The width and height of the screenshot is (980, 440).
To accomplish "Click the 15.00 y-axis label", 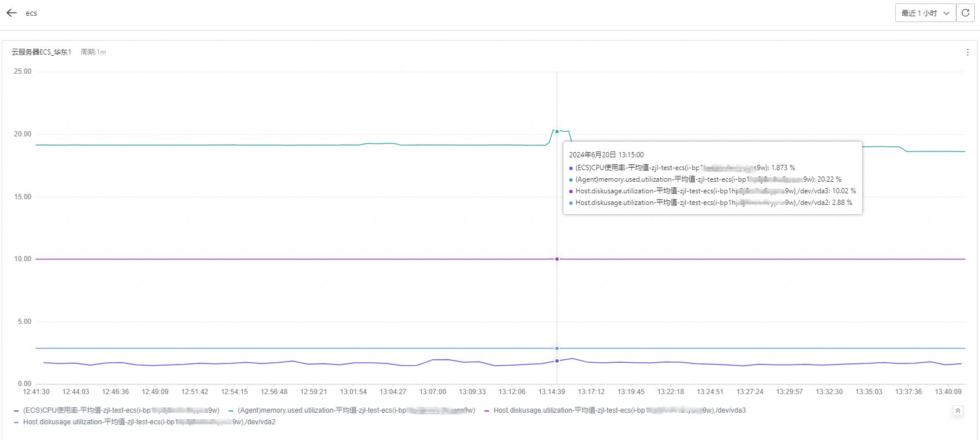I will click(x=23, y=197).
